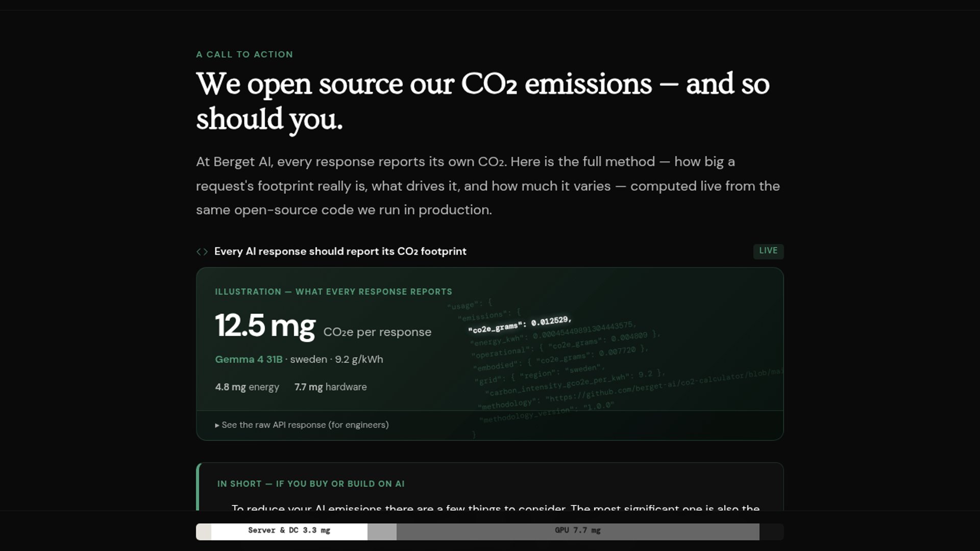The width and height of the screenshot is (980, 551).
Task: Click the 'CO2e per response' caption
Action: (377, 332)
